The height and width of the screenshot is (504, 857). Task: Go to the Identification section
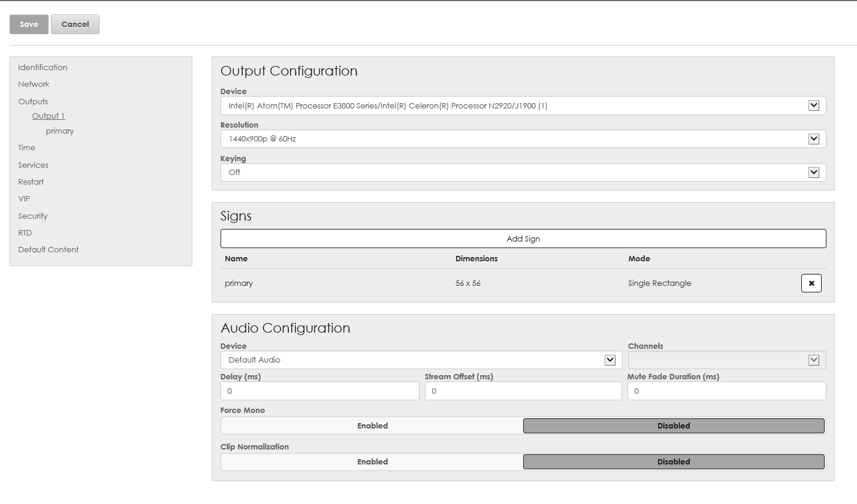(x=43, y=68)
